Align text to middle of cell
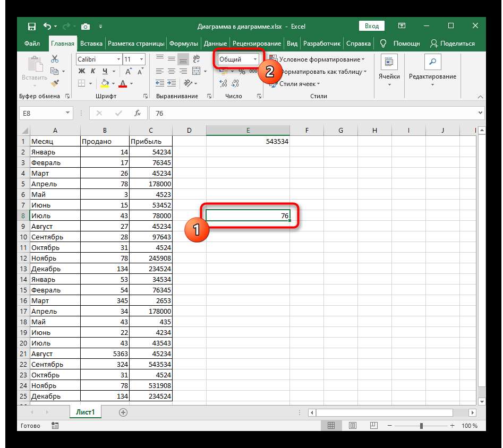This screenshot has height=448, width=503. [172, 59]
